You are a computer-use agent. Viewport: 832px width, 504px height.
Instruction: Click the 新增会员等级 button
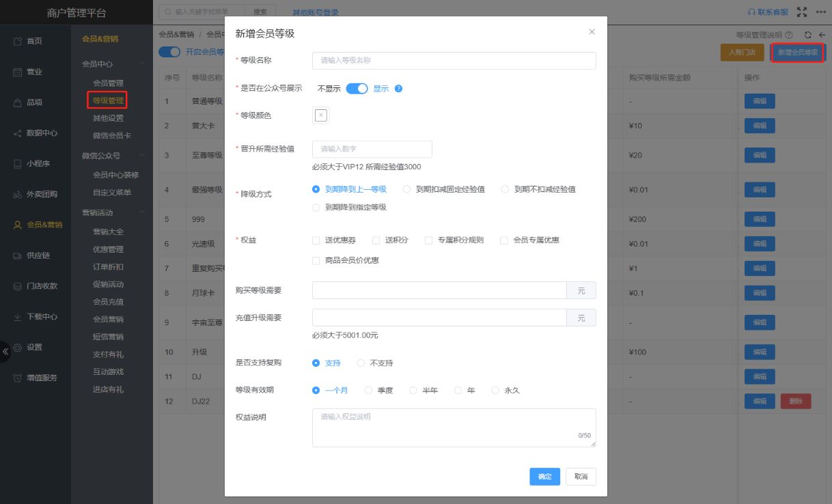(x=798, y=53)
